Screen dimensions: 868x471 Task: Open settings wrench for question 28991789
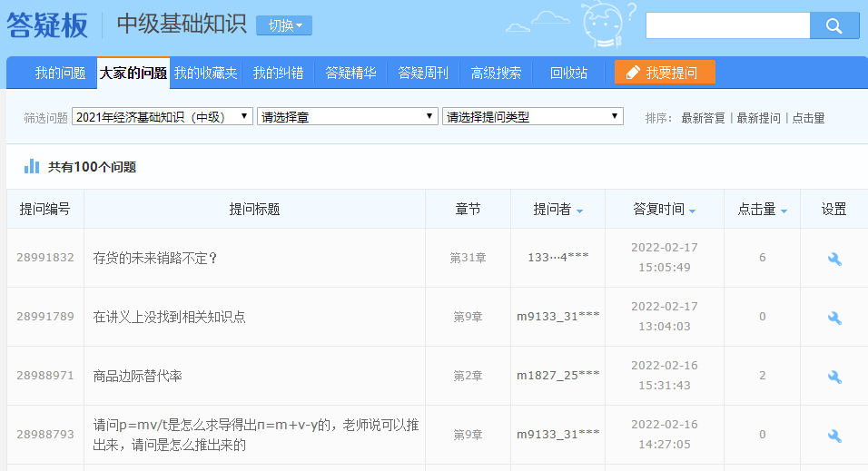(834, 318)
